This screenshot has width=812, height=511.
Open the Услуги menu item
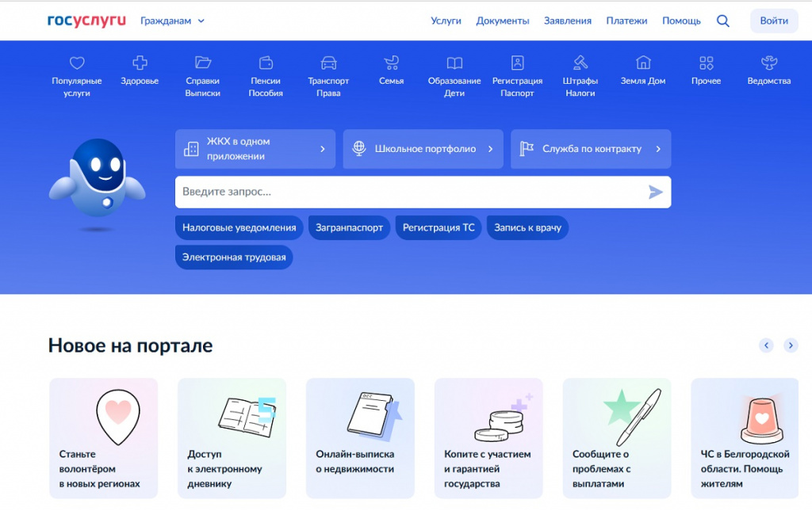coord(446,21)
